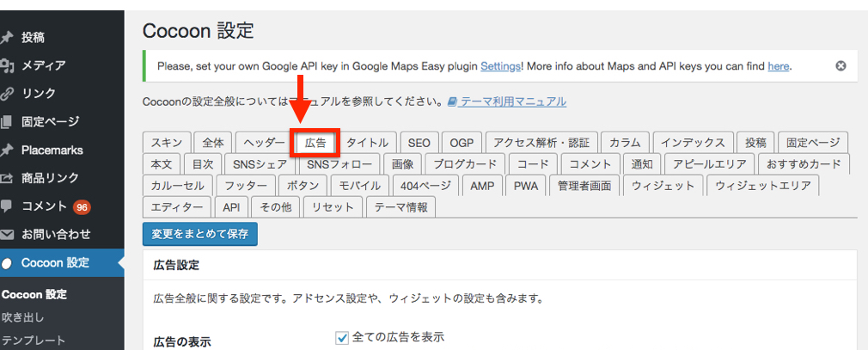Click the media icon beside メディア

click(x=7, y=66)
